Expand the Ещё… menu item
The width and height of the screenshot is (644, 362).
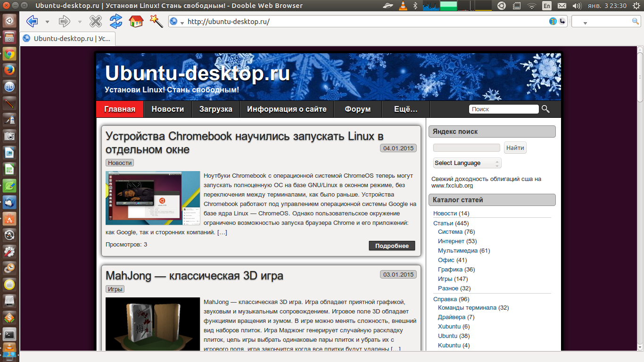pyautogui.click(x=406, y=109)
